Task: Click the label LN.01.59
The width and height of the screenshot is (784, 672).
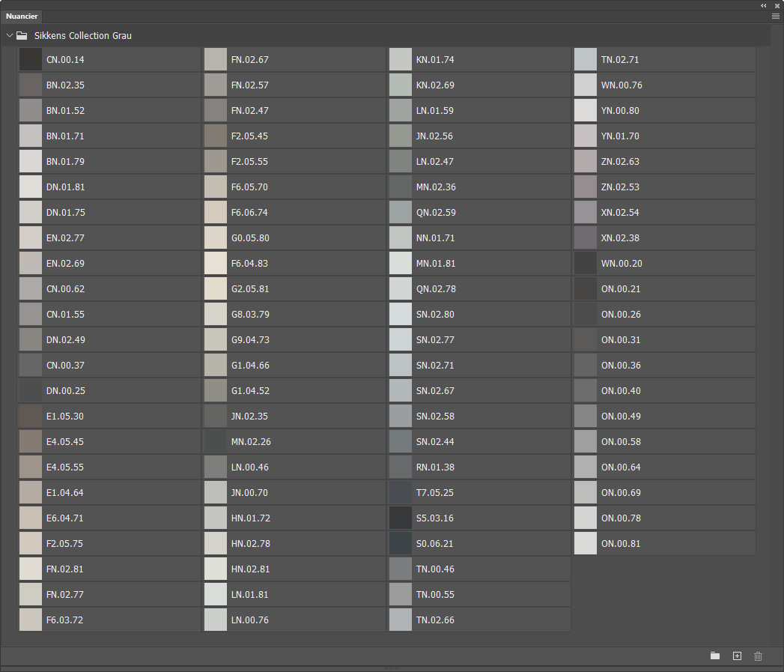Action: (435, 111)
